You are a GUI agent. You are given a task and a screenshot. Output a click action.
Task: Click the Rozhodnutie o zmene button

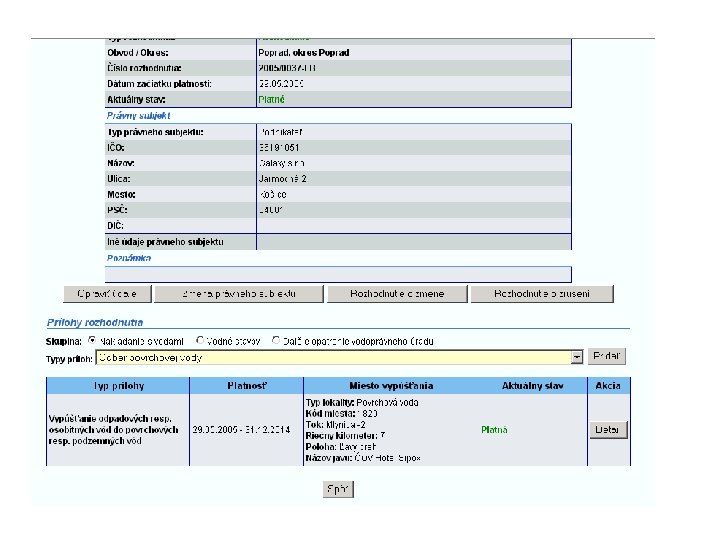click(x=397, y=294)
